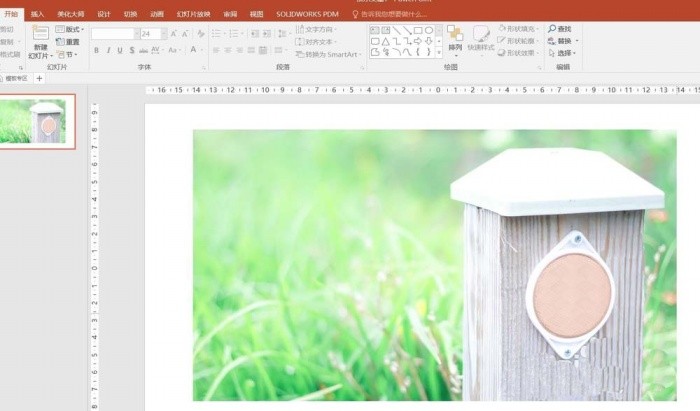Image resolution: width=700 pixels, height=411 pixels.
Task: Toggle Italic formatting button
Action: pyautogui.click(x=108, y=50)
